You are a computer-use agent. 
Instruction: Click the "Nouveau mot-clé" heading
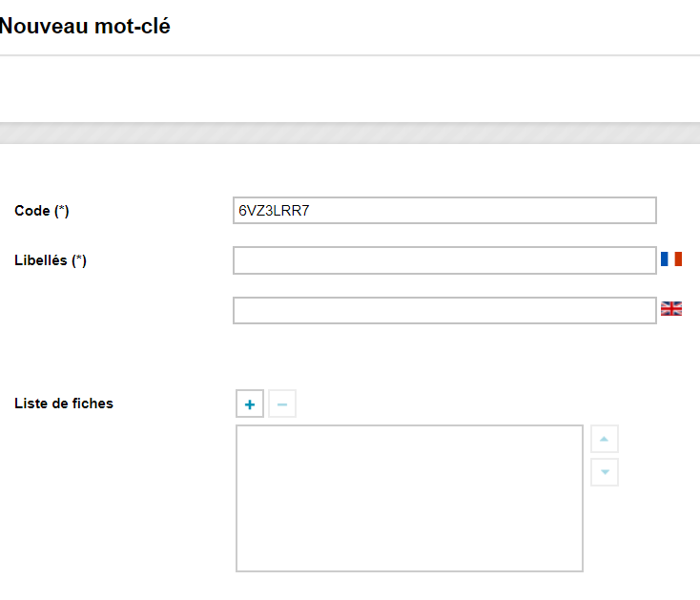(x=85, y=26)
